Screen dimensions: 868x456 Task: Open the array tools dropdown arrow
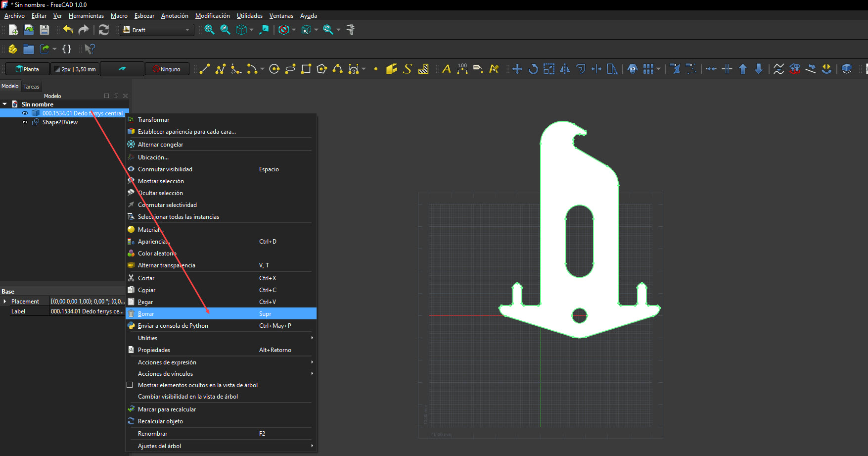coord(658,69)
